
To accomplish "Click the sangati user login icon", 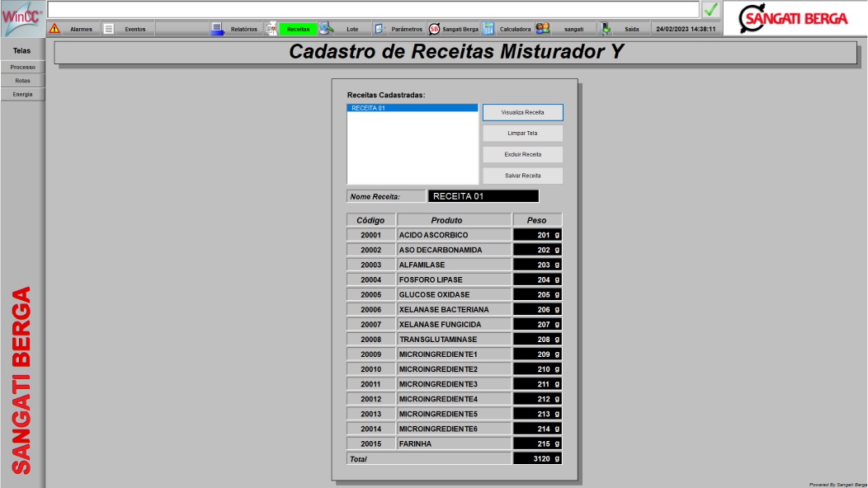I will tap(543, 28).
